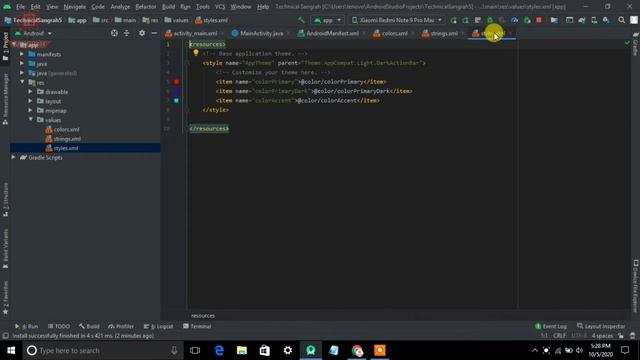Expand the mipmap folder
This screenshot has width=640, height=360.
(31, 110)
